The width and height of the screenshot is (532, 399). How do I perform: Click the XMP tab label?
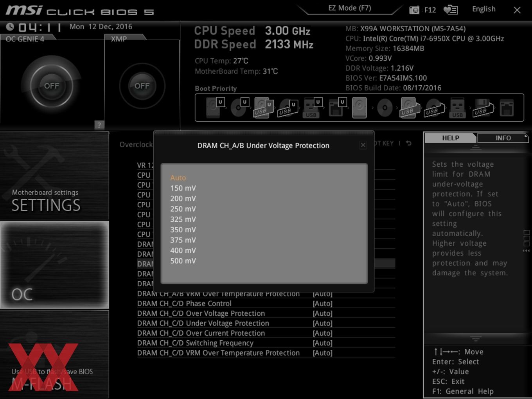119,39
